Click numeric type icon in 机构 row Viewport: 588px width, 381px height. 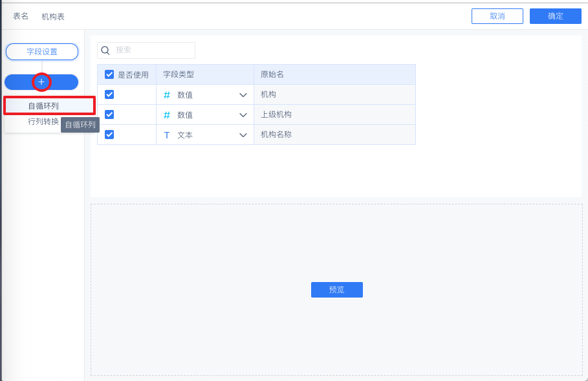click(167, 94)
